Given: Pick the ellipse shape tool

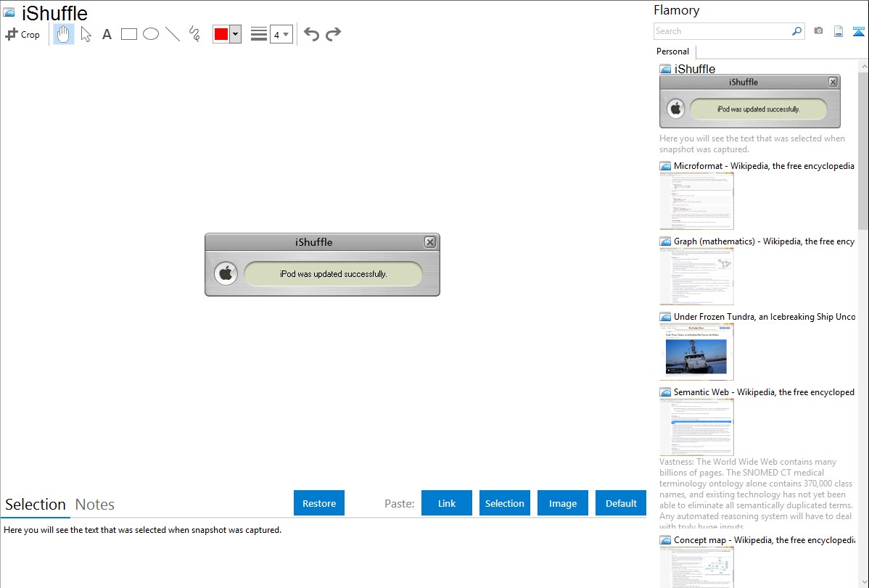Looking at the screenshot, I should pyautogui.click(x=151, y=34).
